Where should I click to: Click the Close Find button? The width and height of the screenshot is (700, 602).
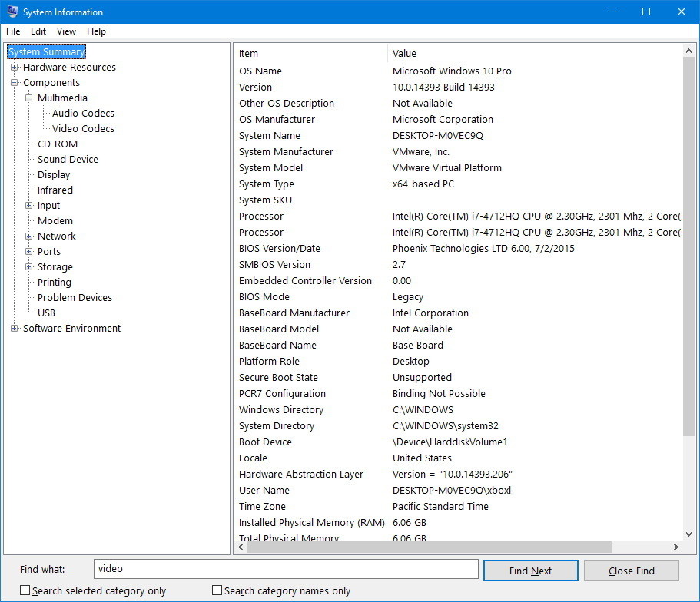click(632, 571)
